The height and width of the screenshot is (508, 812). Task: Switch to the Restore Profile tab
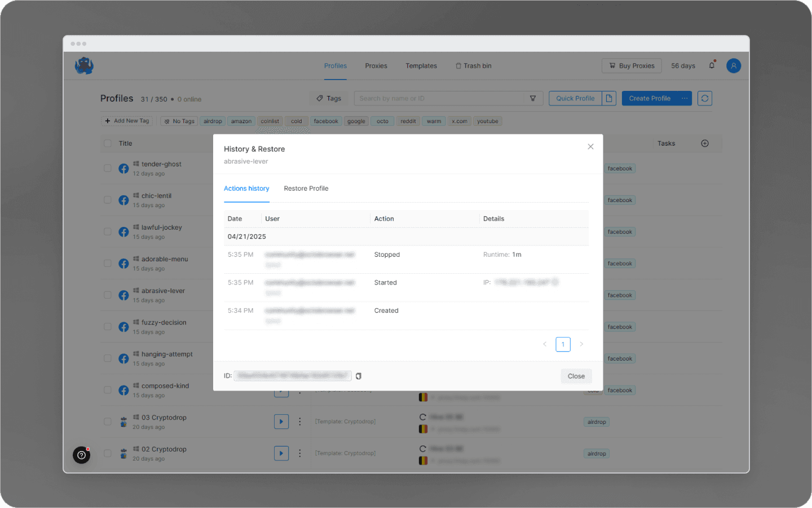point(306,189)
